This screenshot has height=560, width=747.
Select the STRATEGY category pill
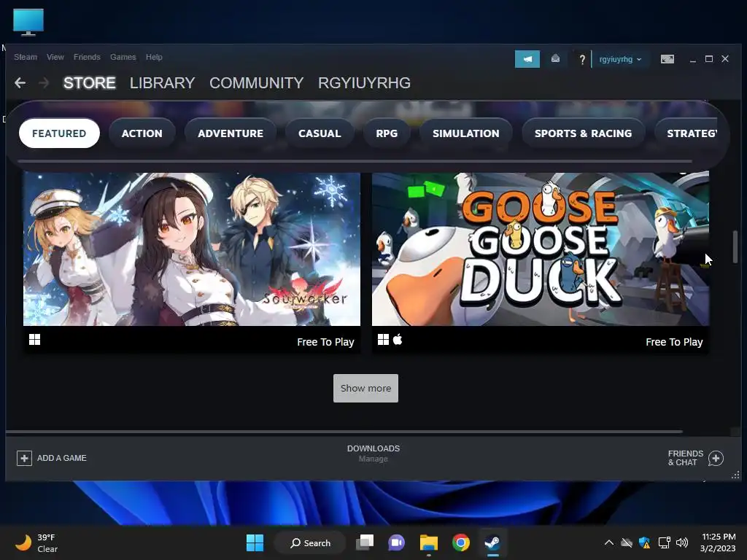tap(686, 133)
